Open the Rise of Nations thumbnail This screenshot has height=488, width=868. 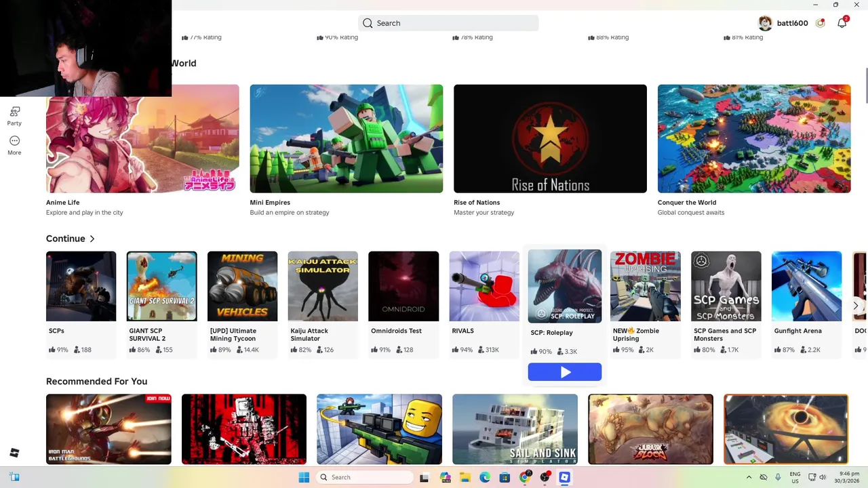[550, 139]
